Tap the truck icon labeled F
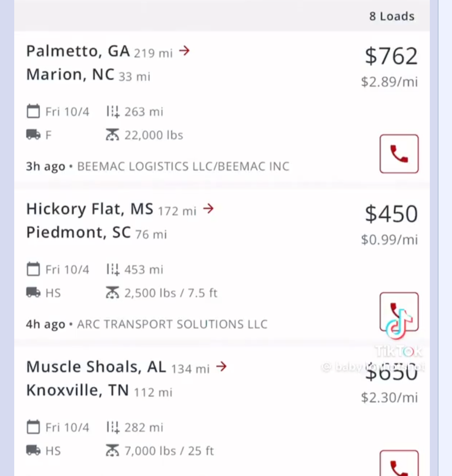The image size is (452, 476). (x=33, y=134)
